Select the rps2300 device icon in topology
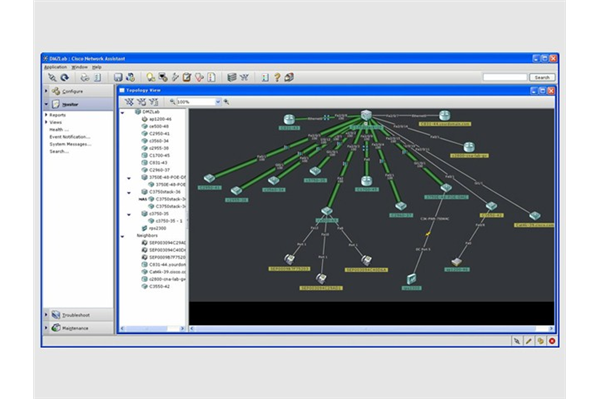600x400 pixels. click(x=411, y=279)
